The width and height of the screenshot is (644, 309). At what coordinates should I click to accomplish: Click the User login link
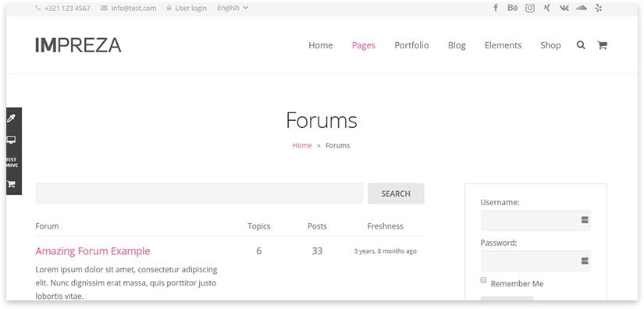click(x=191, y=9)
